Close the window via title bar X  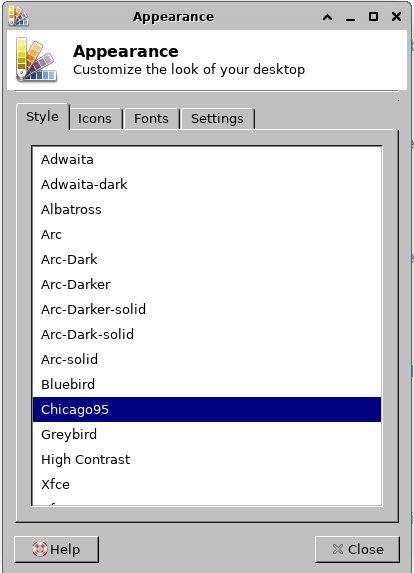pos(396,16)
